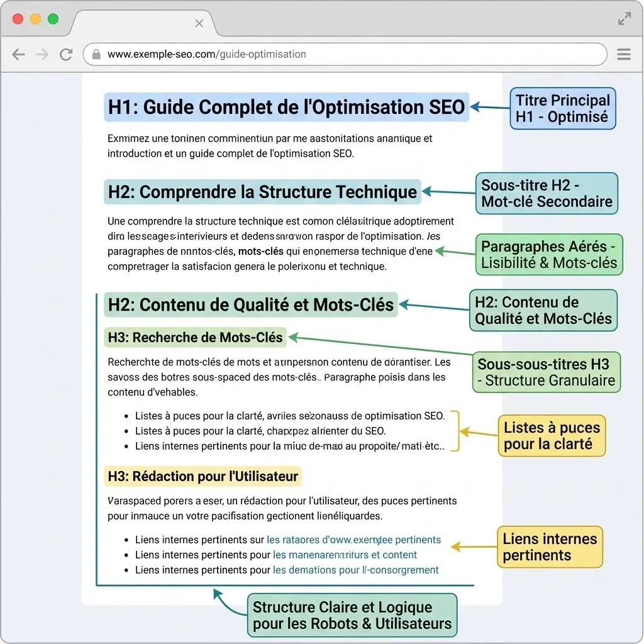Click the fullscreen expand icon top right
Screen dimensions: 644x644
tap(624, 19)
